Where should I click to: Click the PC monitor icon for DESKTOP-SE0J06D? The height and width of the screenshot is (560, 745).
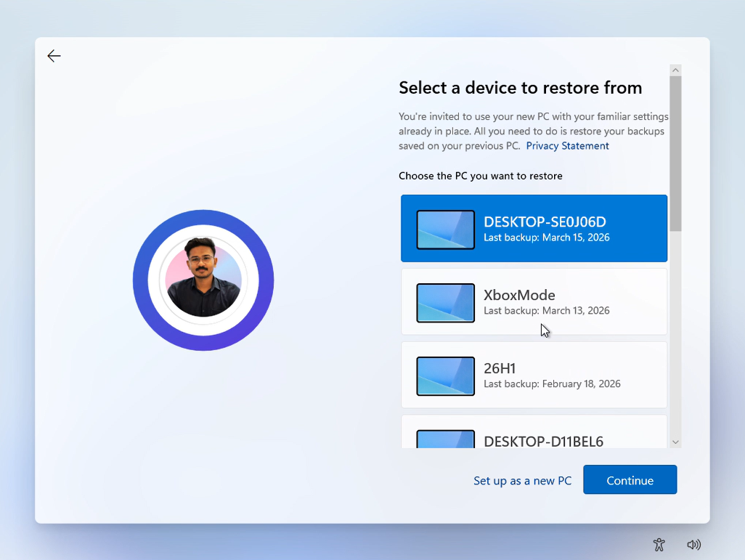[444, 228]
